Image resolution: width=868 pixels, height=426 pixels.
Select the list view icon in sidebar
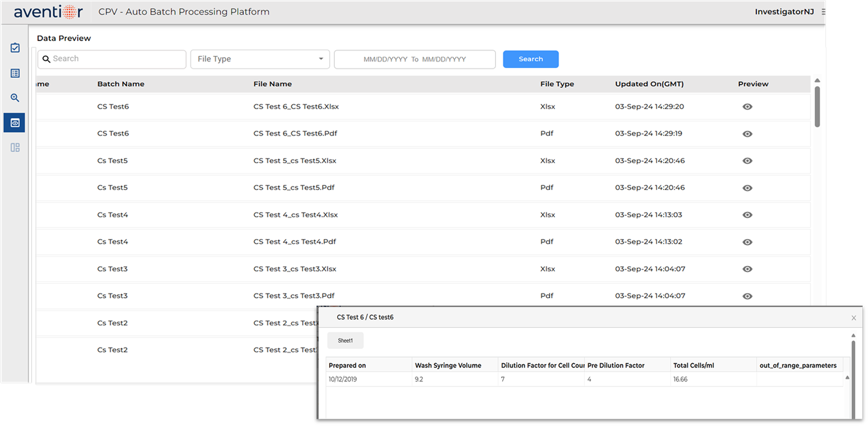(x=15, y=73)
